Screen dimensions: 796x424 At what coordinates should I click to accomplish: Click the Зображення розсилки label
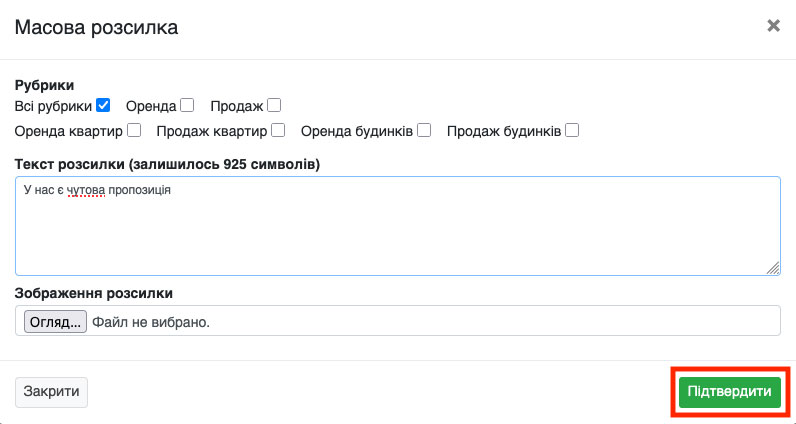94,293
